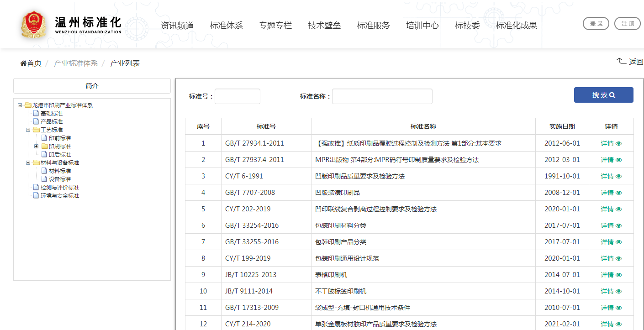Click the standard name 凹版装潢印刷品
Viewport: 644px width, 330px height.
pyautogui.click(x=338, y=193)
